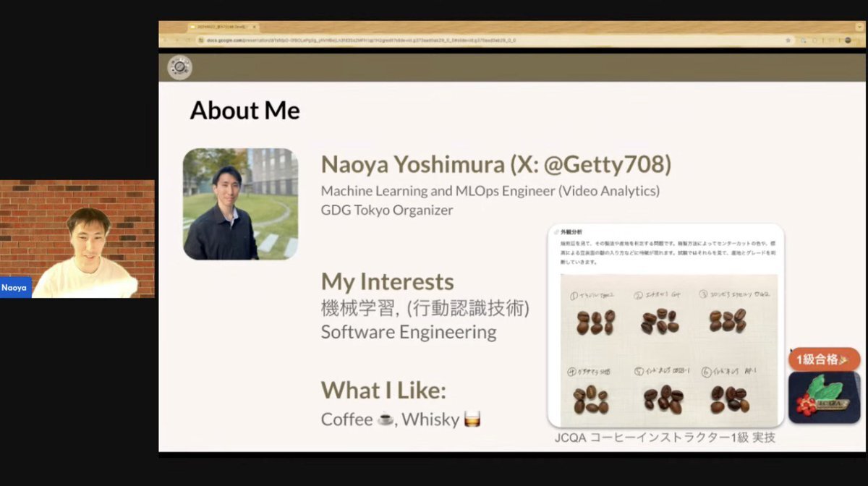
Task: Click the orange 1級合格 badge
Action: tap(824, 359)
